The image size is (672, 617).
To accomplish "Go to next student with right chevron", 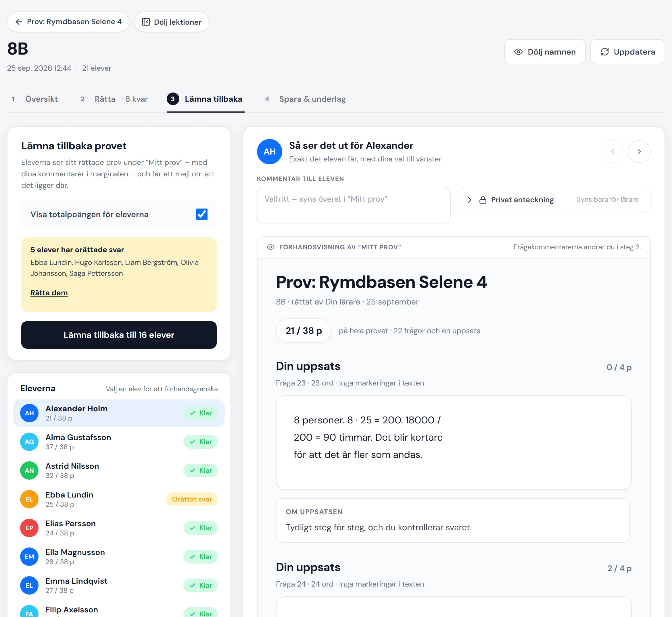I will pos(639,152).
